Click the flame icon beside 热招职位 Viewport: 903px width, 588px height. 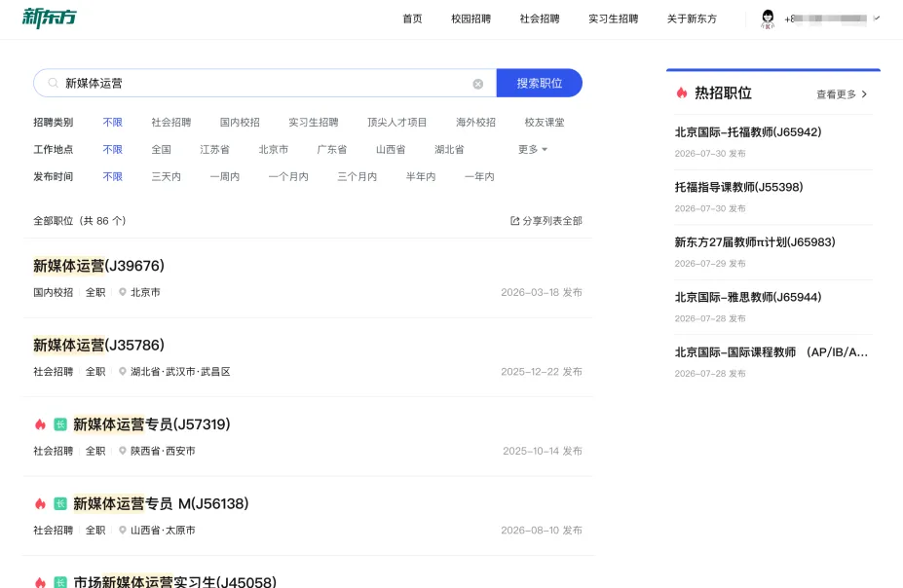tap(682, 92)
